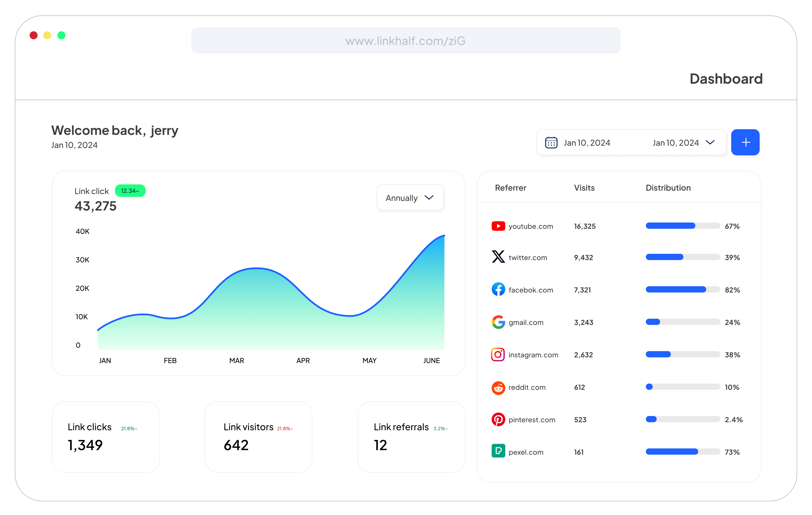Click the 3,243 visits value
Screen dimensions: 812x515
pos(583,322)
